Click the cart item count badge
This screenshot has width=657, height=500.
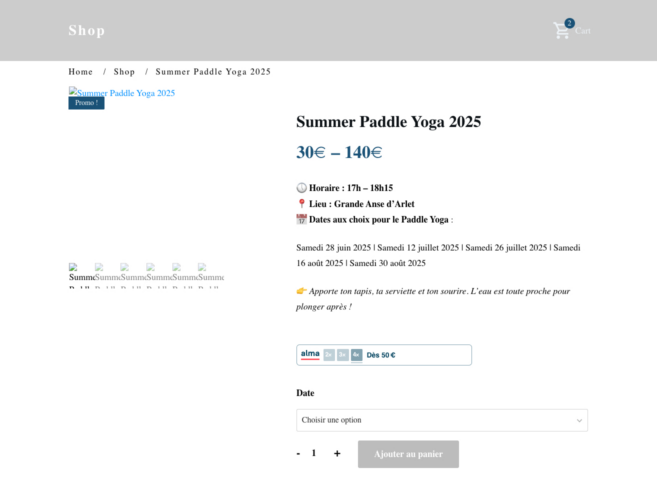(x=569, y=23)
